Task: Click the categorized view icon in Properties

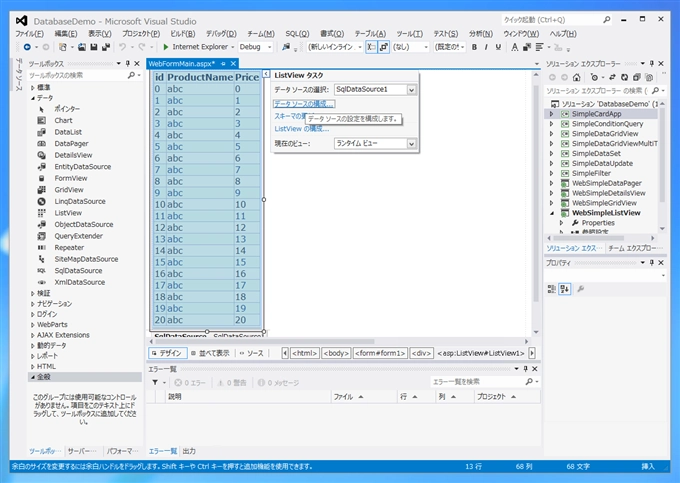Action: coord(552,289)
